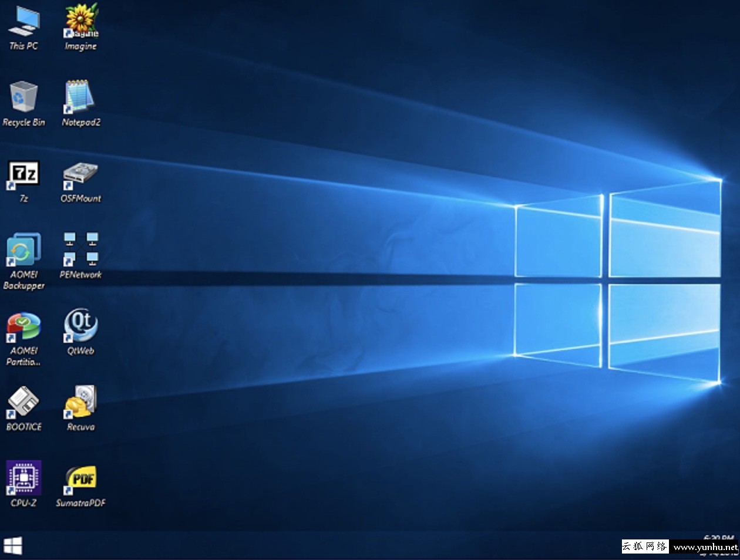The height and width of the screenshot is (560, 740).
Task: Select the AOMEI Partition Assistant icon
Action: (x=23, y=338)
